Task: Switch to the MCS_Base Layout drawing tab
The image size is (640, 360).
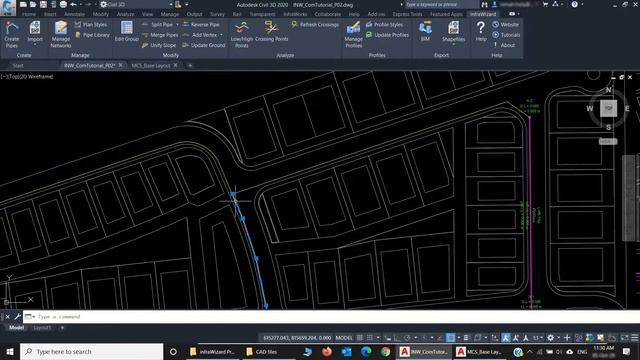Action: point(151,65)
